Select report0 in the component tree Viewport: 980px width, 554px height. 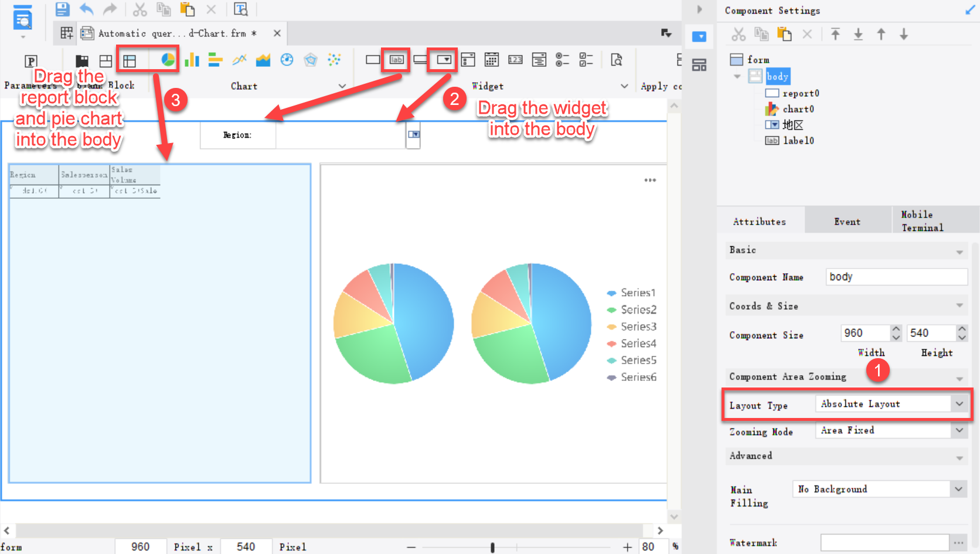[x=800, y=92]
